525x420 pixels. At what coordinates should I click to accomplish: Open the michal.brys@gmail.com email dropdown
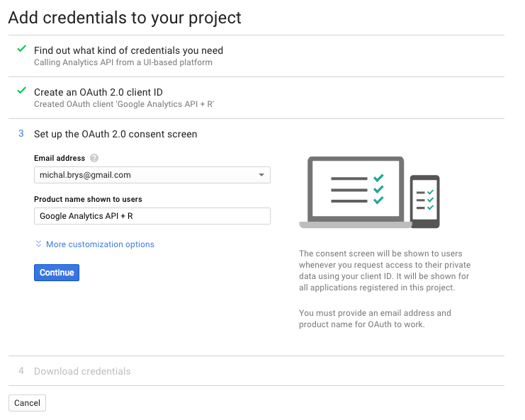pyautogui.click(x=152, y=175)
